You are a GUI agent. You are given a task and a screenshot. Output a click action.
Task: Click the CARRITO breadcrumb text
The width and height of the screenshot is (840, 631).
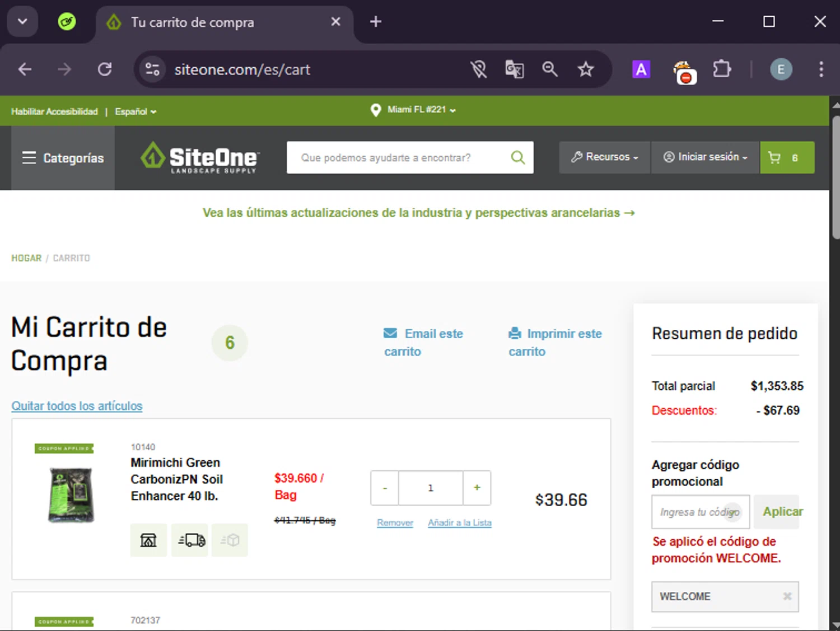(x=71, y=258)
